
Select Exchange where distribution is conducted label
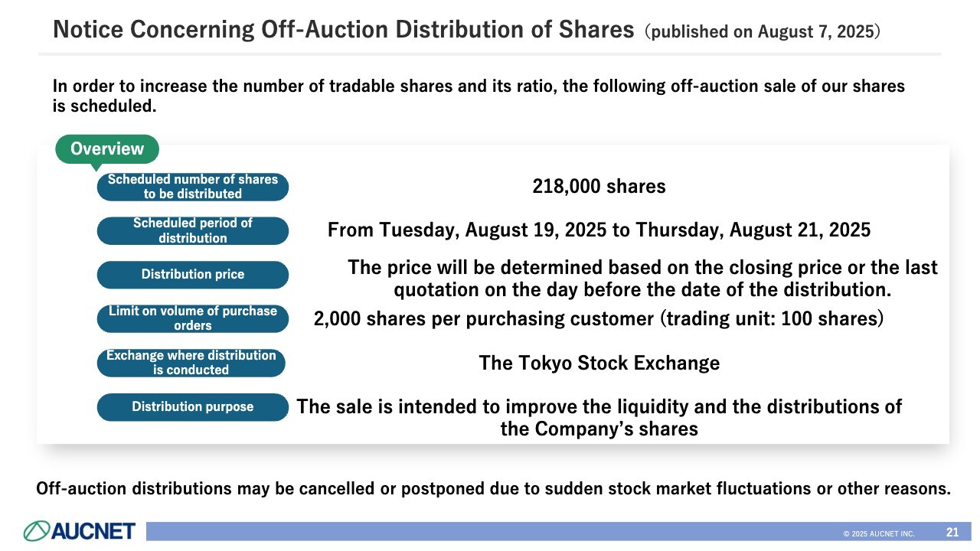[x=191, y=363]
